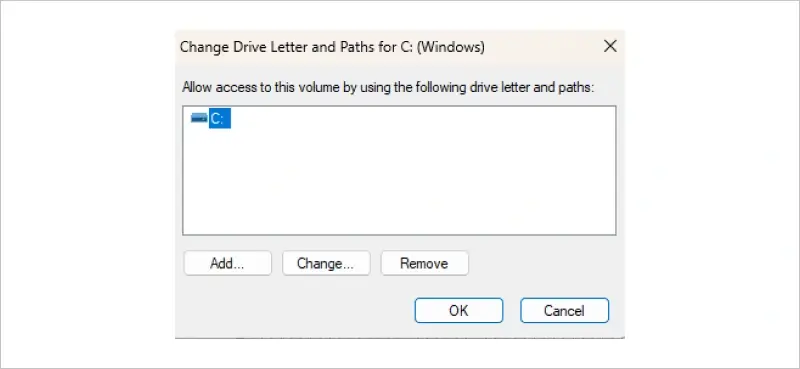Select the highlighted C: entry
The image size is (800, 369).
point(220,119)
